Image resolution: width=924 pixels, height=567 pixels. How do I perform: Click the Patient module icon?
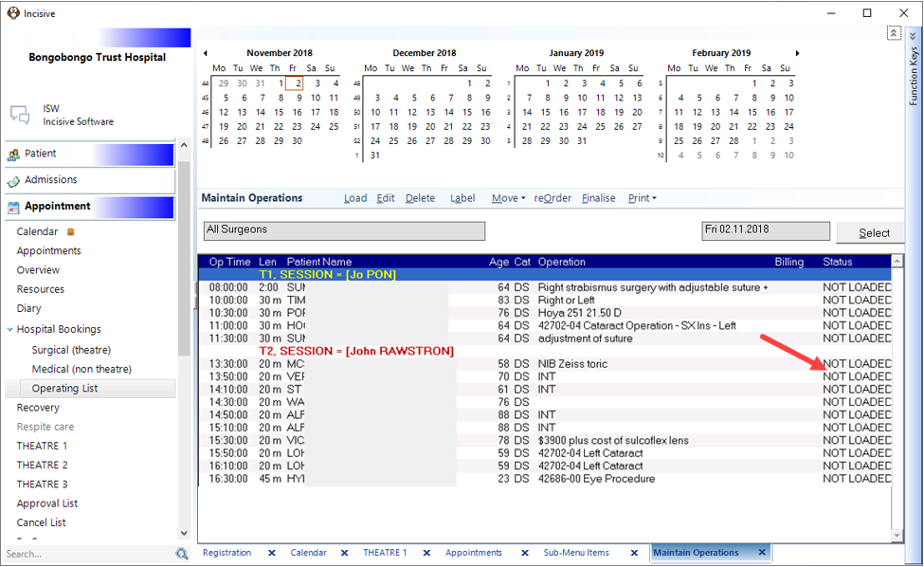13,155
